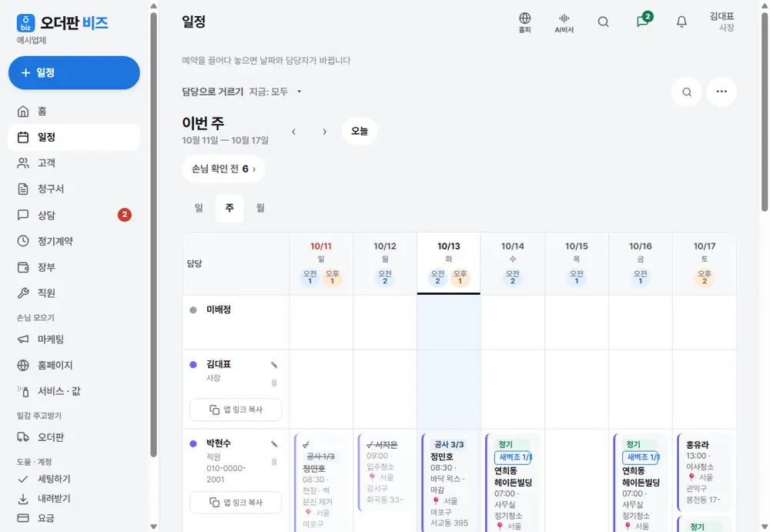The width and height of the screenshot is (770, 532).
Task: Open the AI비서 voice icon
Action: (x=564, y=22)
